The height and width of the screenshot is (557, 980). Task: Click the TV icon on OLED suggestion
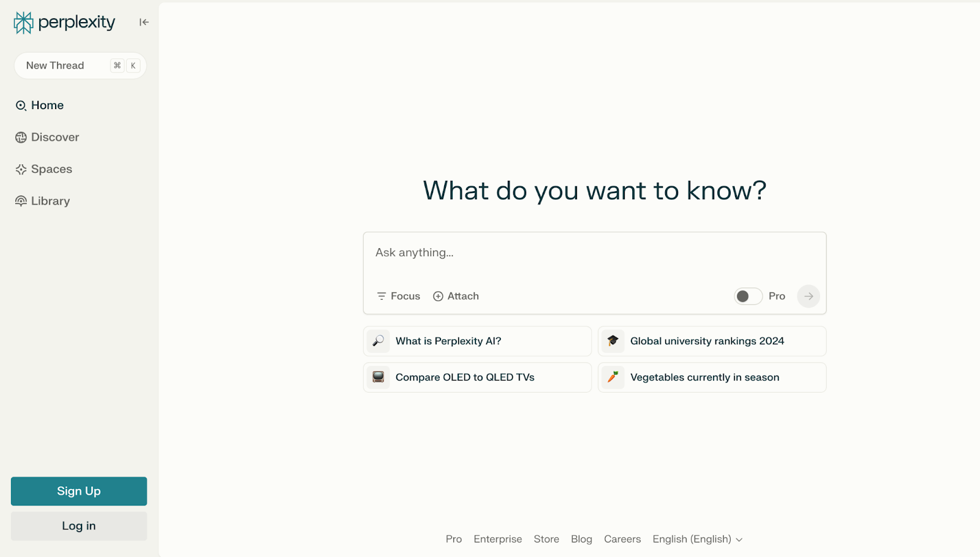tap(379, 377)
